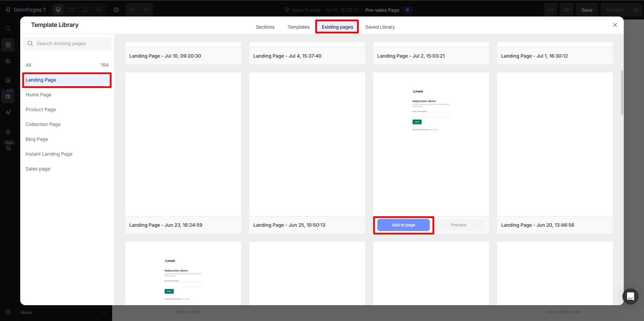
Task: Open version history with the clock icon
Action: click(116, 10)
